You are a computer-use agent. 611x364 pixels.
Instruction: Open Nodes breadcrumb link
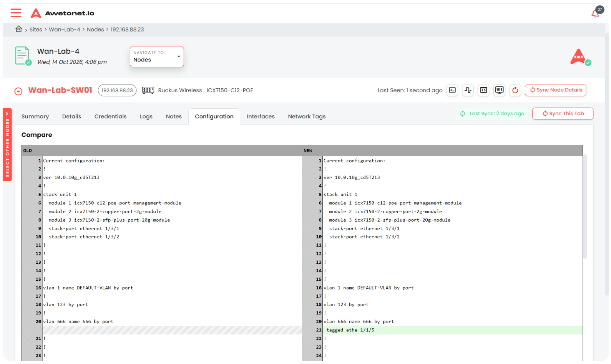(x=95, y=30)
